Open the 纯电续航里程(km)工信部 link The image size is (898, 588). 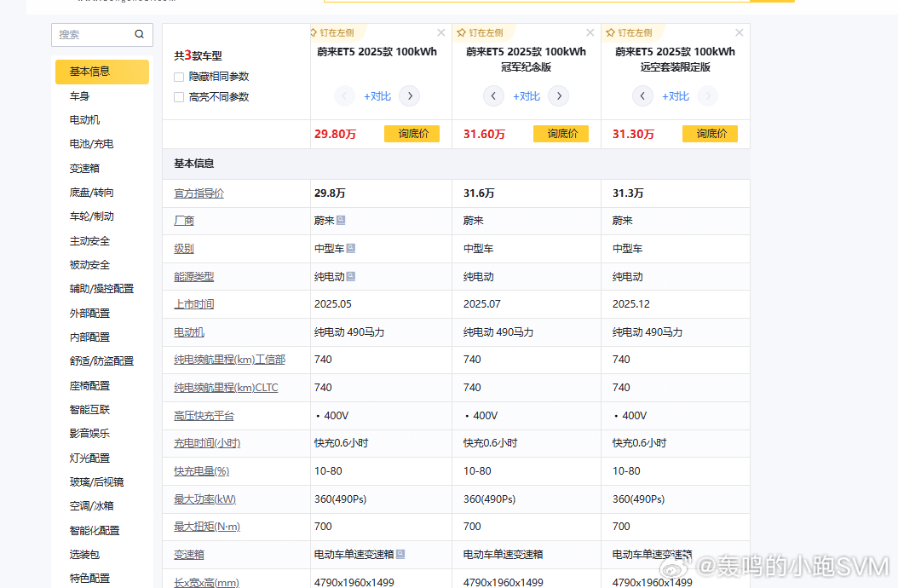pyautogui.click(x=230, y=360)
